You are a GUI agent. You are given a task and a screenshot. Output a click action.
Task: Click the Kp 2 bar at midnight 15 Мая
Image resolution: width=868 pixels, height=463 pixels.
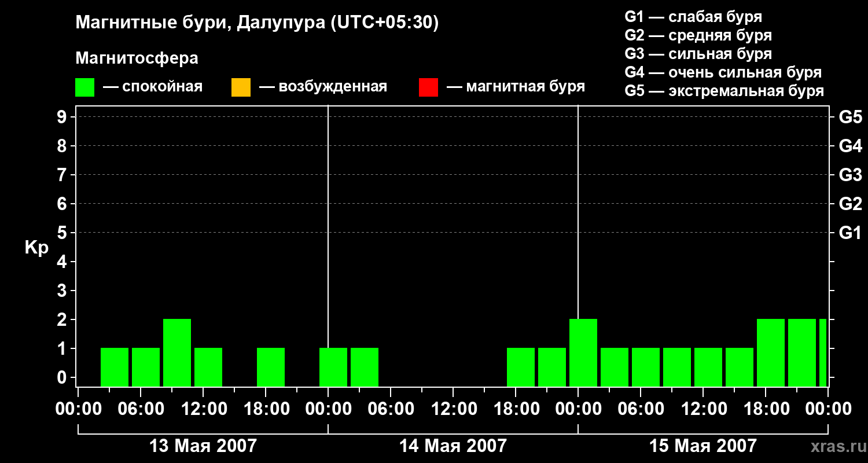[583, 352]
